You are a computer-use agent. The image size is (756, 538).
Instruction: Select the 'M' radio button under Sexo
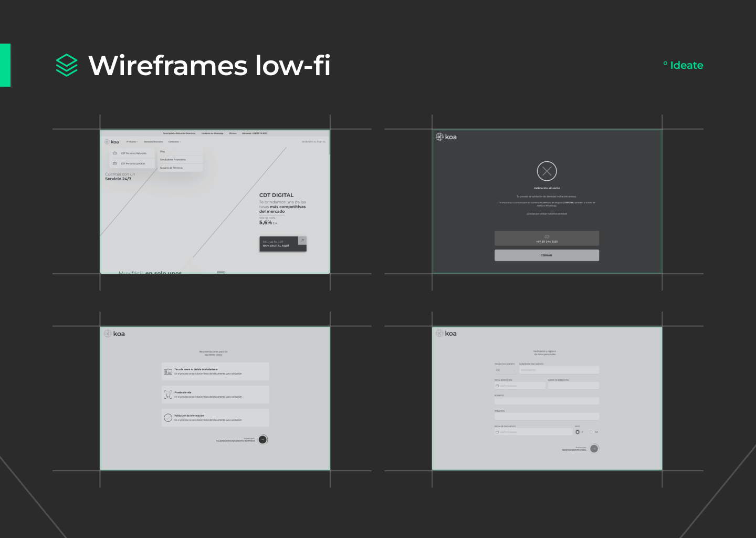(591, 432)
